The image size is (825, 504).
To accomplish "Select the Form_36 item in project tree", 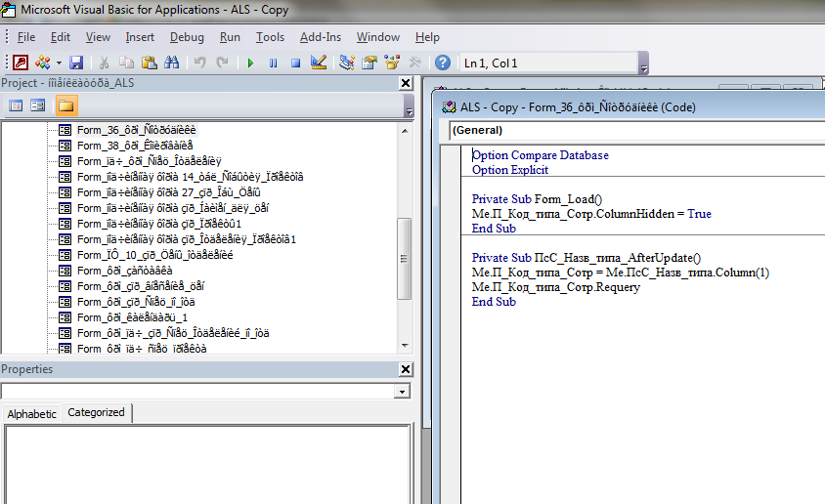I will pyautogui.click(x=136, y=130).
